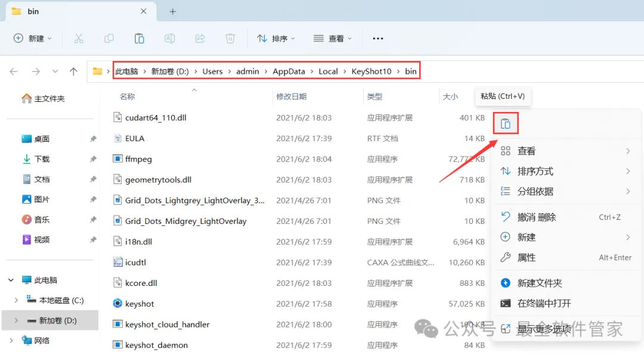The width and height of the screenshot is (644, 355).
Task: Open 下载 downloads in sidebar
Action: click(36, 159)
